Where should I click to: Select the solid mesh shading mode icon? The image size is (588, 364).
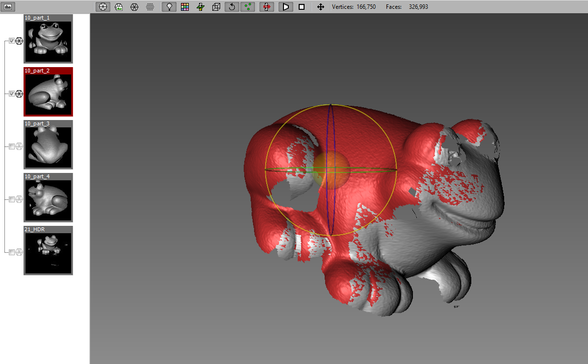tap(102, 7)
